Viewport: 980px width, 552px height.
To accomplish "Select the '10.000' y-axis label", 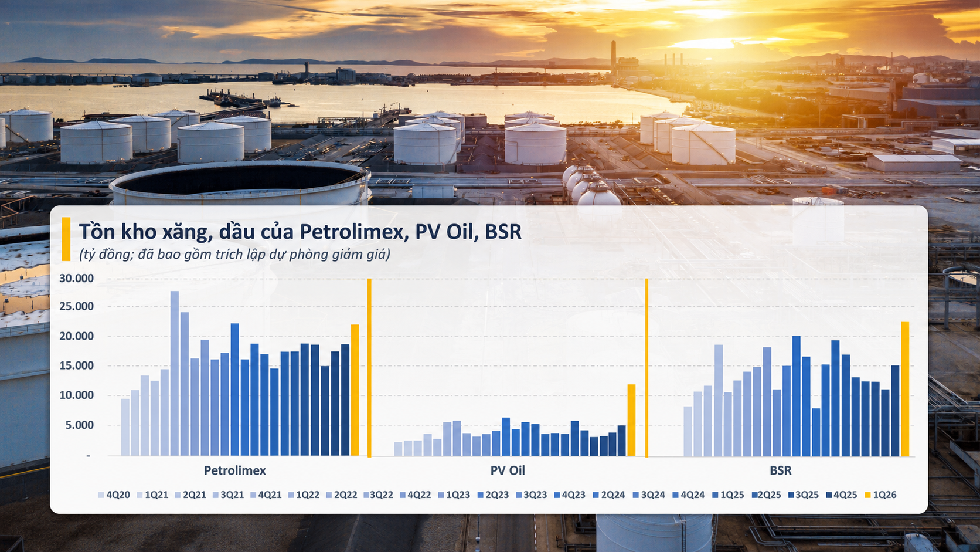I will [77, 395].
